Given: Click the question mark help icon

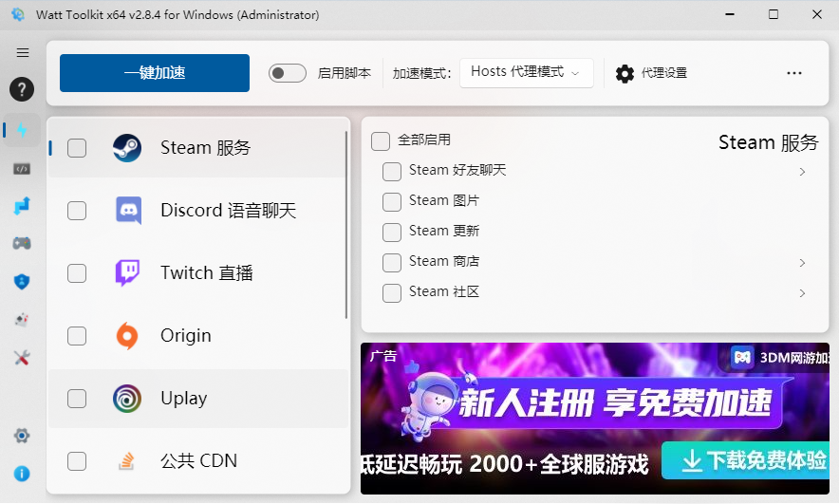Looking at the screenshot, I should coord(22,89).
